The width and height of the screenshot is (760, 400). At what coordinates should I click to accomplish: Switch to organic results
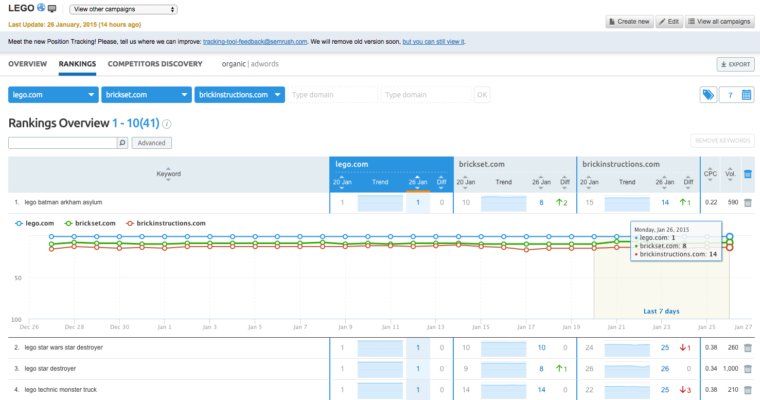click(234, 64)
